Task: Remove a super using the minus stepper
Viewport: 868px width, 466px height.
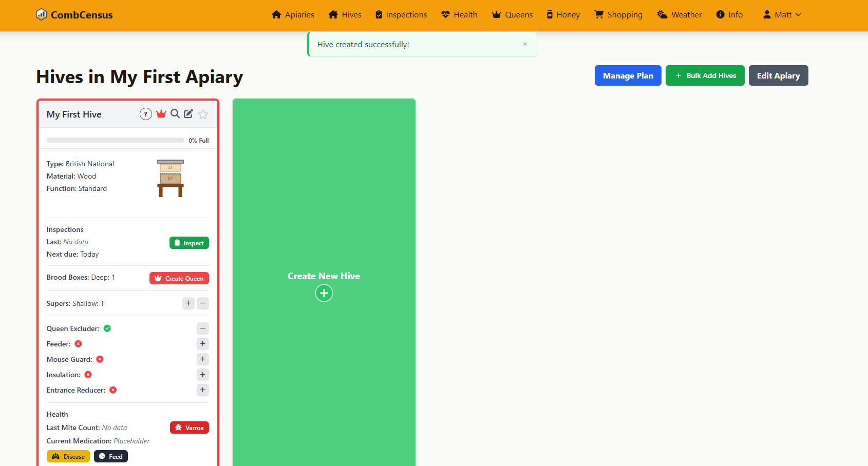Action: (202, 303)
